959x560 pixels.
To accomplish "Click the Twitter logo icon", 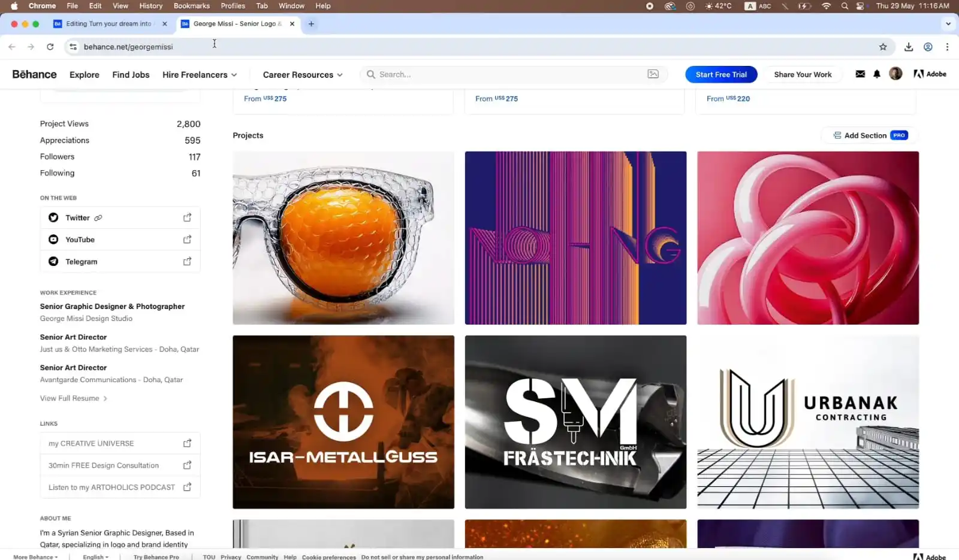I will click(53, 217).
